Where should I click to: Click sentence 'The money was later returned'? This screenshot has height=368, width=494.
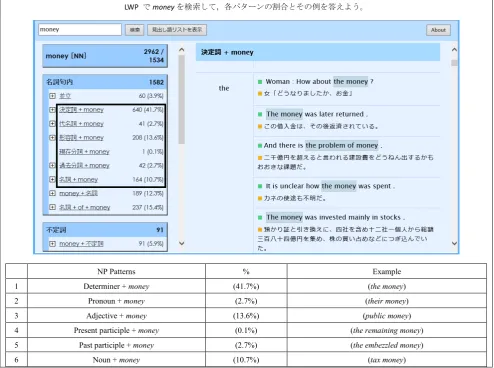coord(317,114)
